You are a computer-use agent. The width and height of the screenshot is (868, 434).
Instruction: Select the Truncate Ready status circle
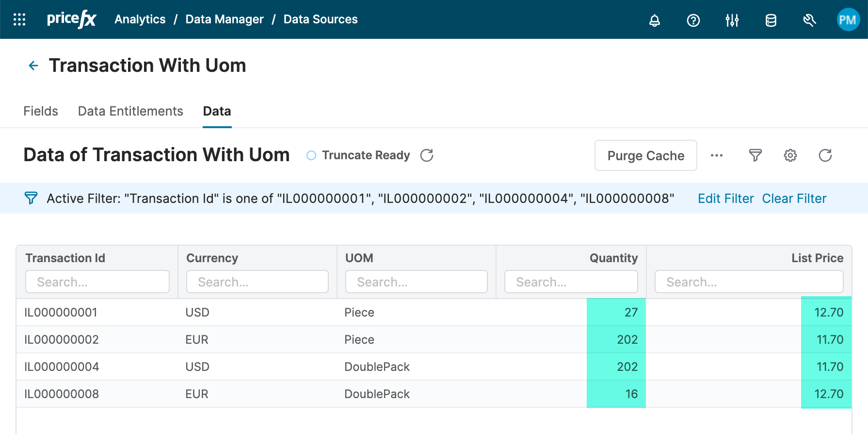click(x=311, y=155)
